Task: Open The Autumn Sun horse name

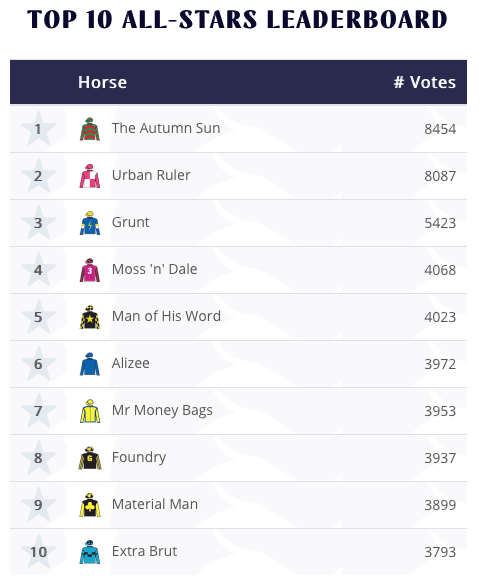Action: [x=166, y=128]
